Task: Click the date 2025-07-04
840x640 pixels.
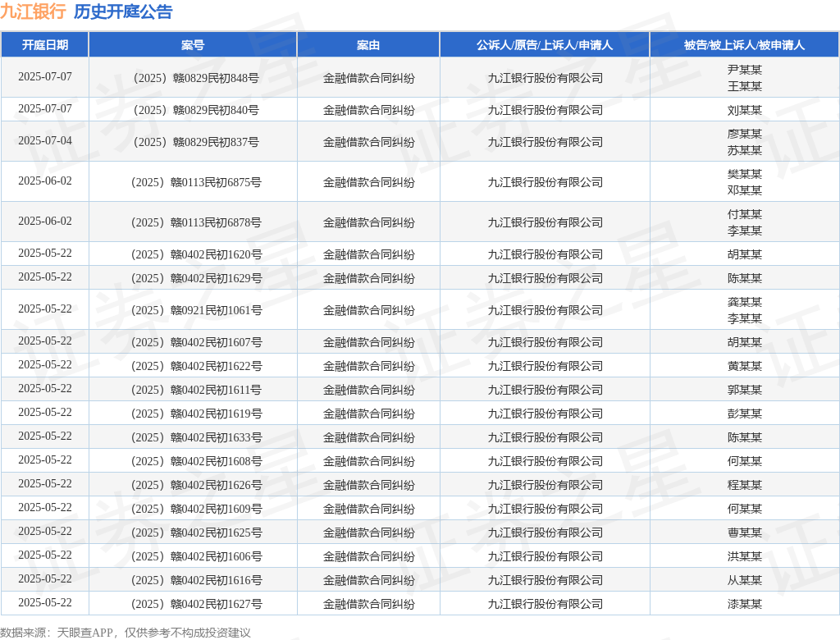Action: (x=45, y=140)
